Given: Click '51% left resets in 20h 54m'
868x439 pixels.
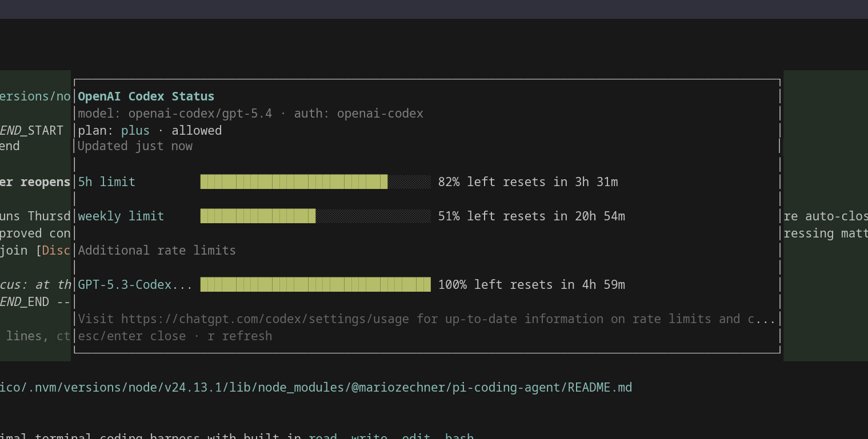Looking at the screenshot, I should [x=531, y=216].
